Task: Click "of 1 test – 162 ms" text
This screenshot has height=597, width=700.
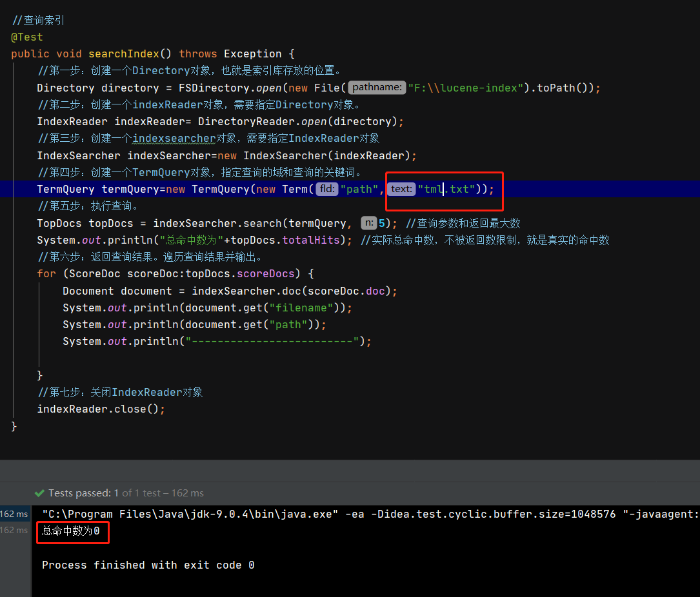Action: (x=163, y=493)
